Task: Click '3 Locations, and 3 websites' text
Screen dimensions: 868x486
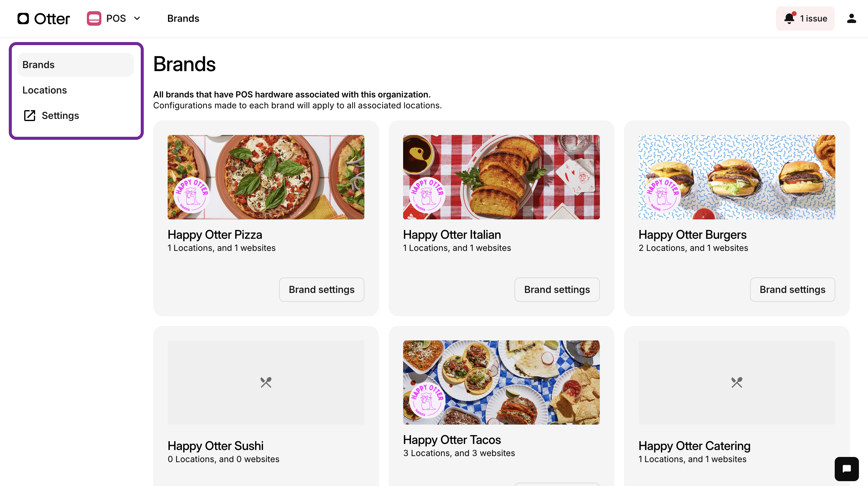Action: [459, 453]
